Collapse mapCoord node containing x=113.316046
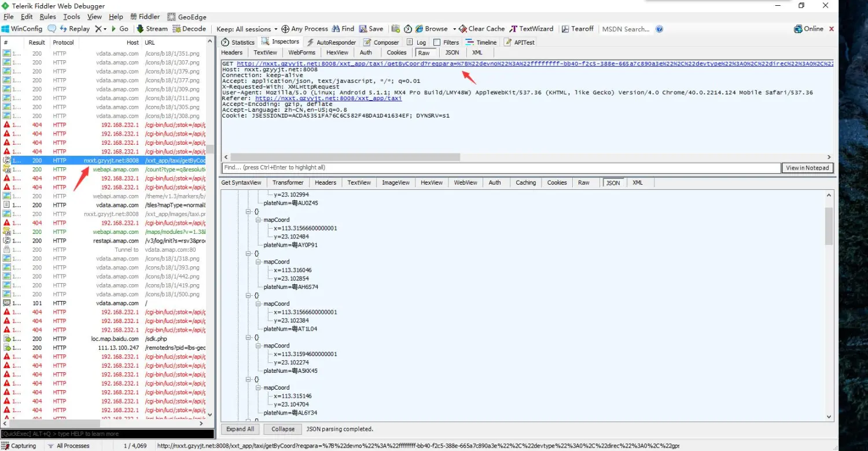Image resolution: width=868 pixels, height=451 pixels. (x=258, y=262)
